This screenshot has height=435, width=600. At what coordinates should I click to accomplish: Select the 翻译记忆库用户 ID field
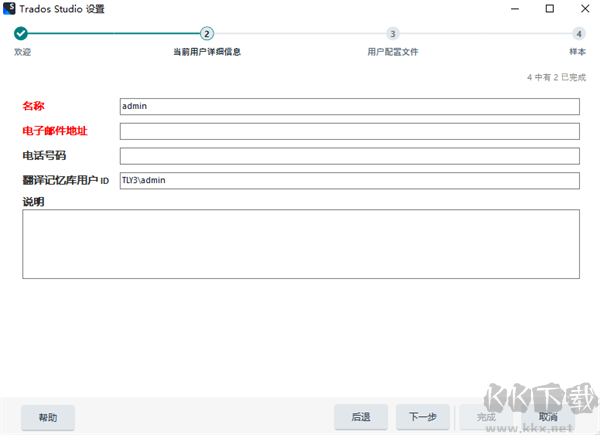349,181
